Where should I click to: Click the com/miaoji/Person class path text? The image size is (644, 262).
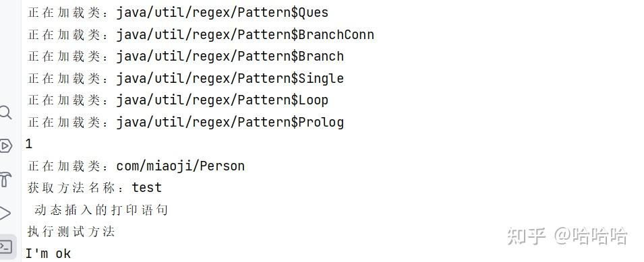[181, 166]
